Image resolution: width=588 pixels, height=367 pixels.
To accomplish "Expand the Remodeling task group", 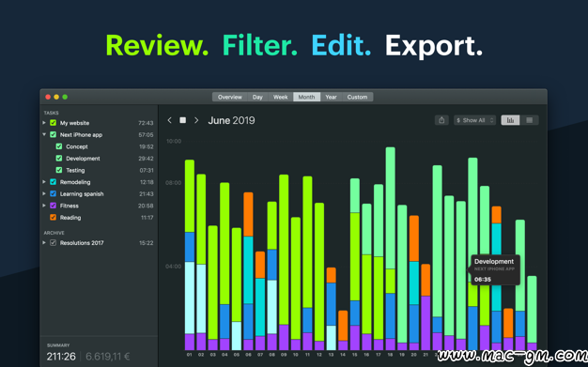I will click(44, 182).
